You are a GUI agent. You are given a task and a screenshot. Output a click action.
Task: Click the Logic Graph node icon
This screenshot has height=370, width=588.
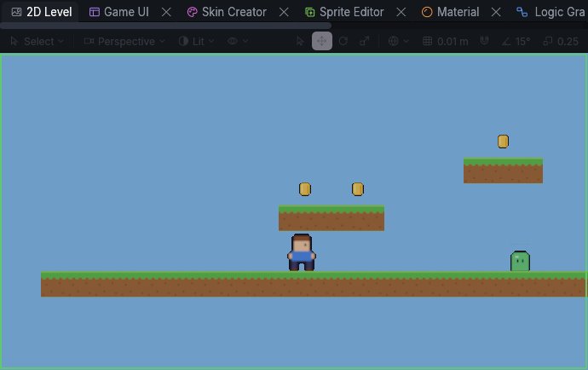pos(522,12)
